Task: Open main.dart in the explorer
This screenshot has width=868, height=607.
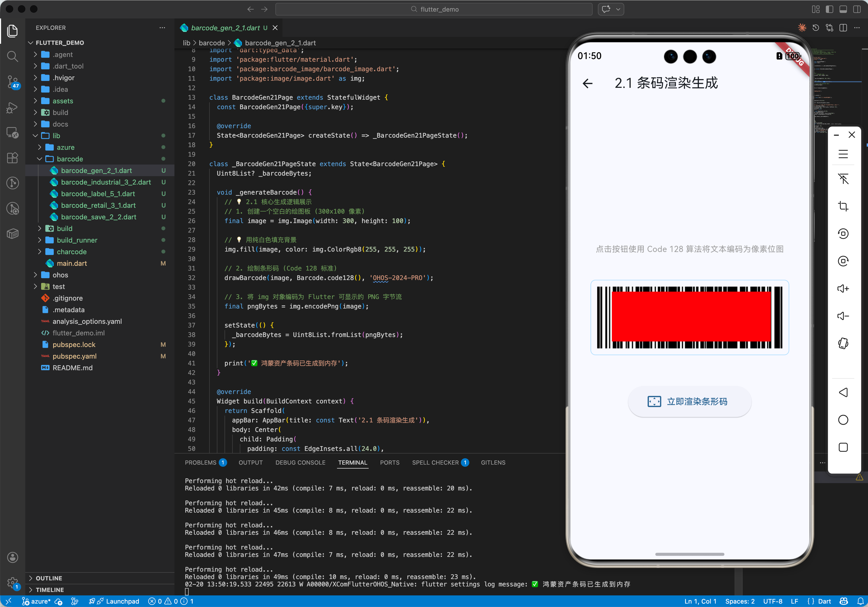Action: click(72, 263)
